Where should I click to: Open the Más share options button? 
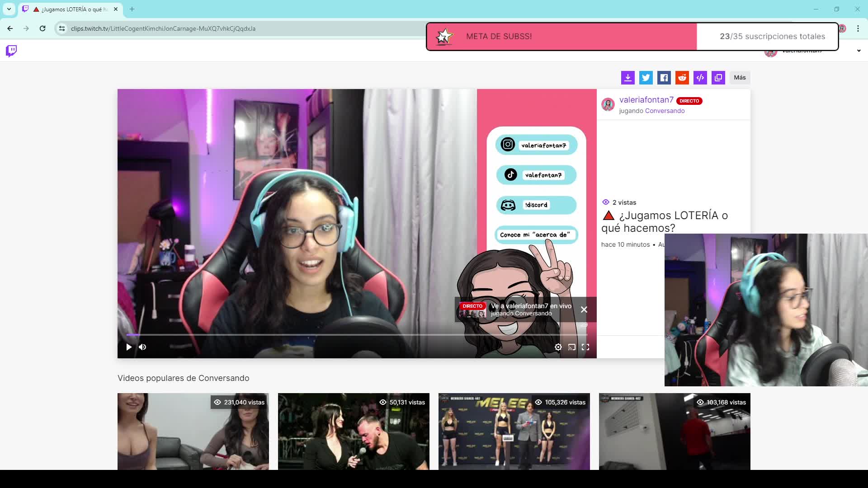click(x=740, y=78)
